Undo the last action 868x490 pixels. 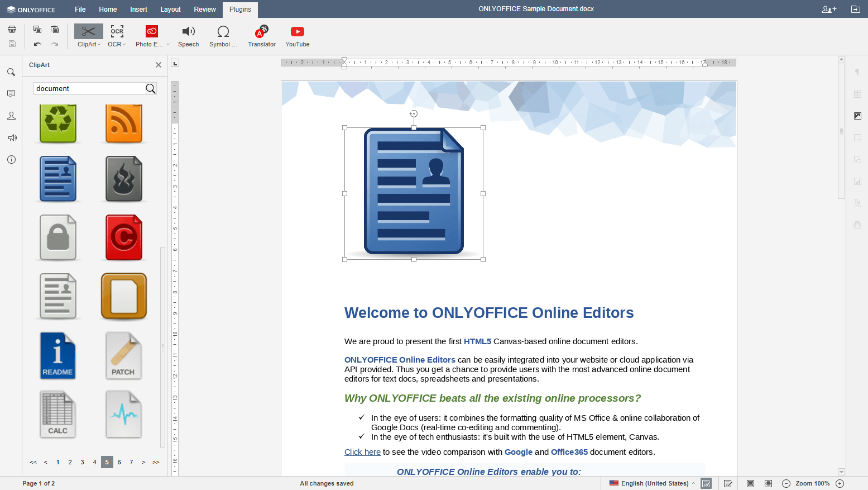37,44
